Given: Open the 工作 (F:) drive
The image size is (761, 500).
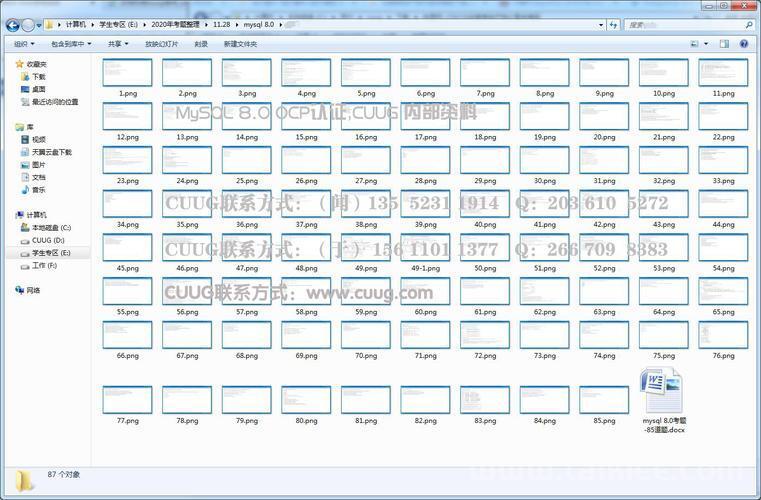Looking at the screenshot, I should (39, 266).
